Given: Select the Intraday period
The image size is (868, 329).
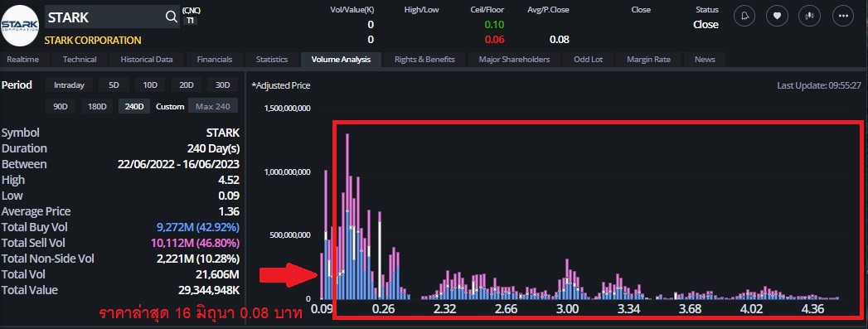Looking at the screenshot, I should pos(69,85).
